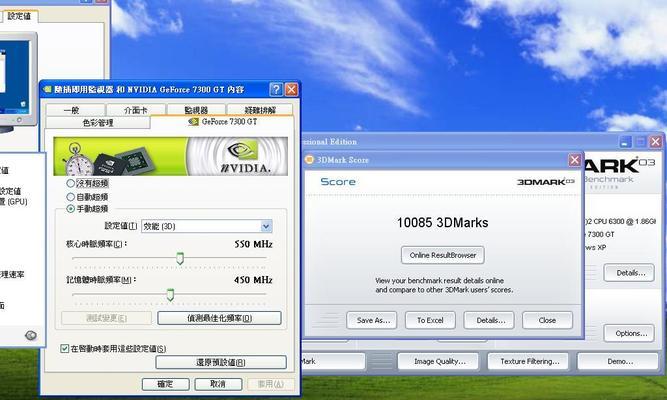Screen dimensions: 667x400
Task: Select the GeForce 7300 GT tab
Action: pos(222,122)
